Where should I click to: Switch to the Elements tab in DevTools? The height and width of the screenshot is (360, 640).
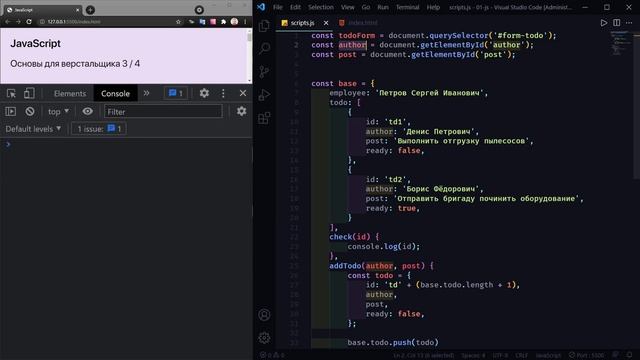pyautogui.click(x=70, y=93)
